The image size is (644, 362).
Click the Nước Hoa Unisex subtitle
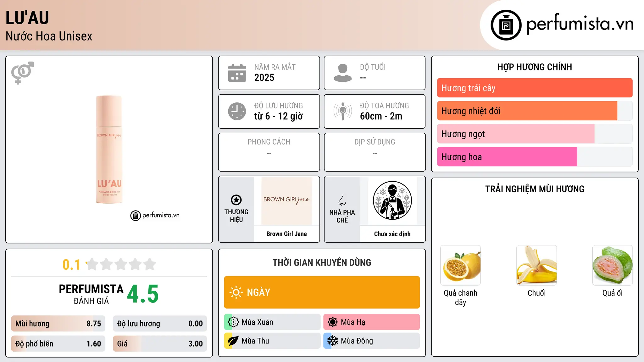pyautogui.click(x=49, y=36)
